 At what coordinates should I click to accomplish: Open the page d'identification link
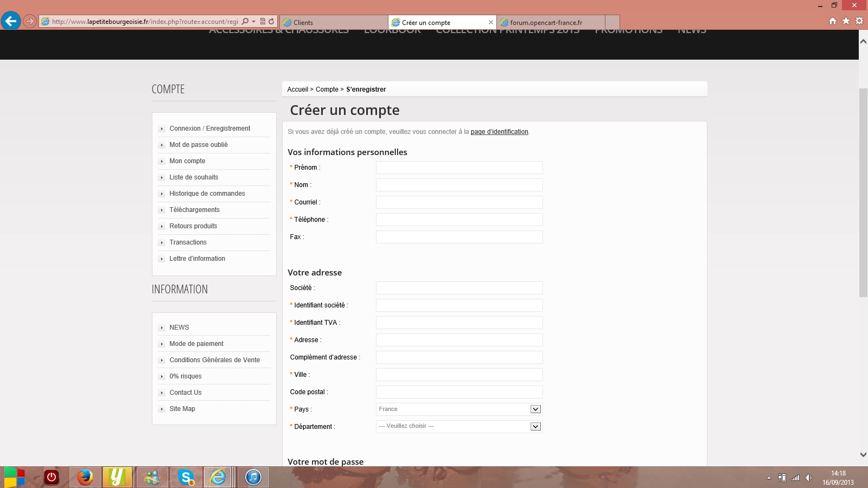click(x=499, y=132)
